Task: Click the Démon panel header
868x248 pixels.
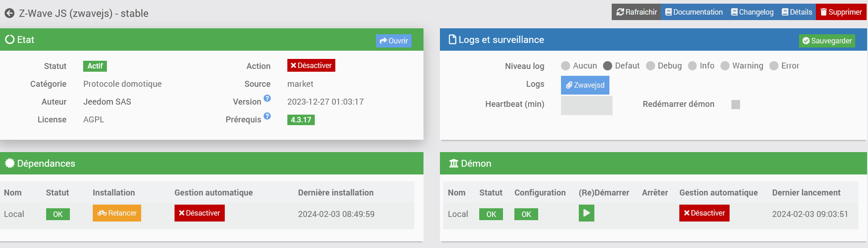Action: (x=653, y=164)
